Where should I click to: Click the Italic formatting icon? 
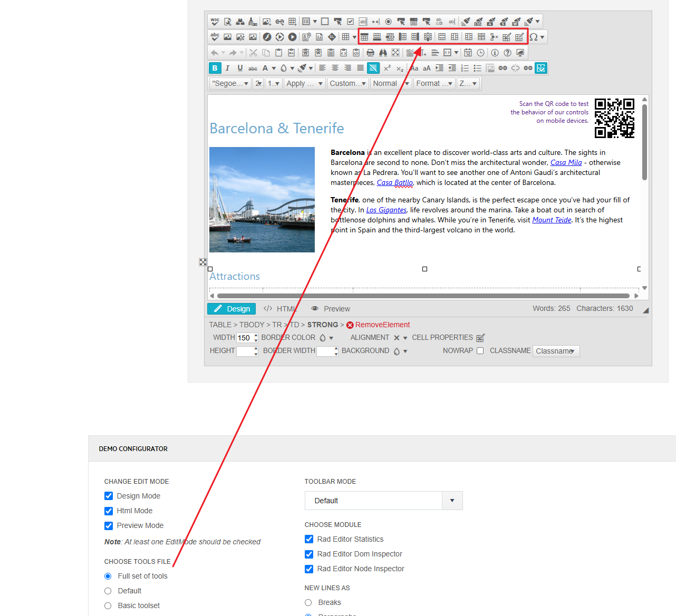coord(227,68)
